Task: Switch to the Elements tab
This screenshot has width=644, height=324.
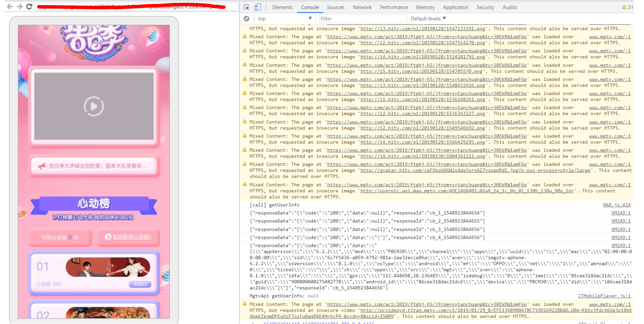Action: [282, 7]
